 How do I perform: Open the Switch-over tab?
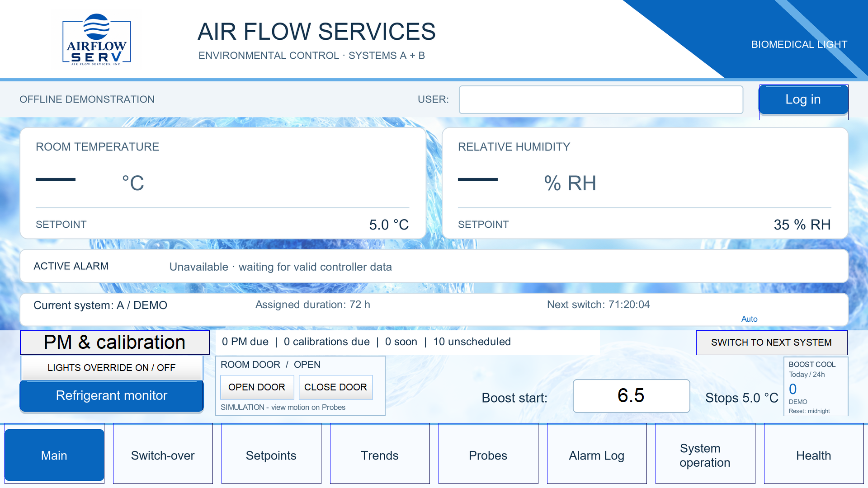click(x=163, y=454)
